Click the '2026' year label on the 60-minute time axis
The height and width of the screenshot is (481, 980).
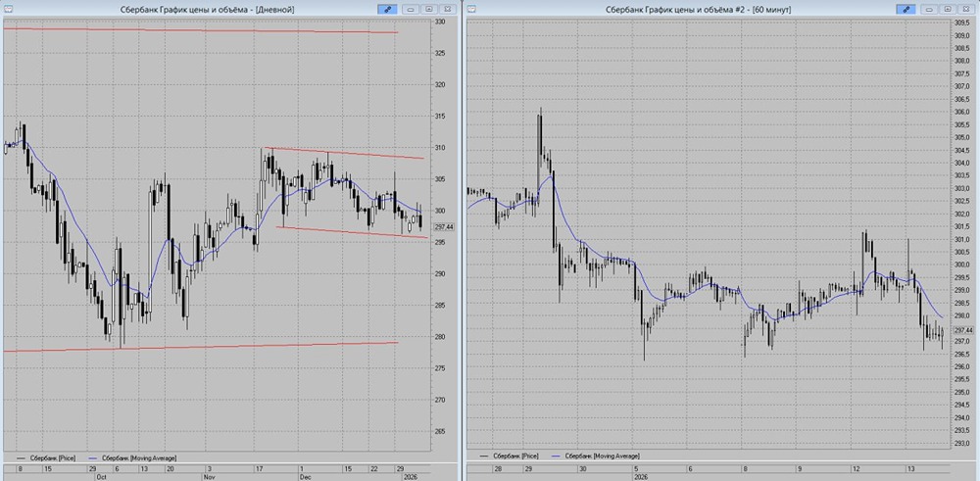pos(642,476)
